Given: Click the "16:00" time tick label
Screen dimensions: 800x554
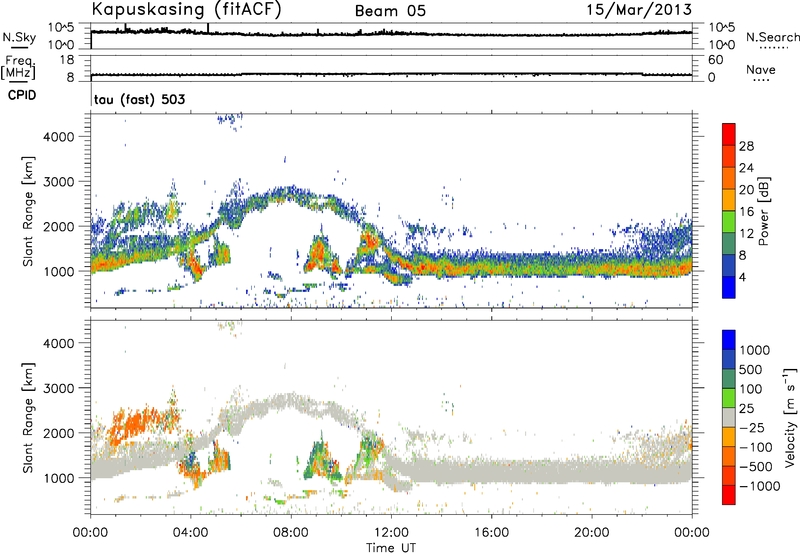Looking at the screenshot, I should [x=491, y=533].
